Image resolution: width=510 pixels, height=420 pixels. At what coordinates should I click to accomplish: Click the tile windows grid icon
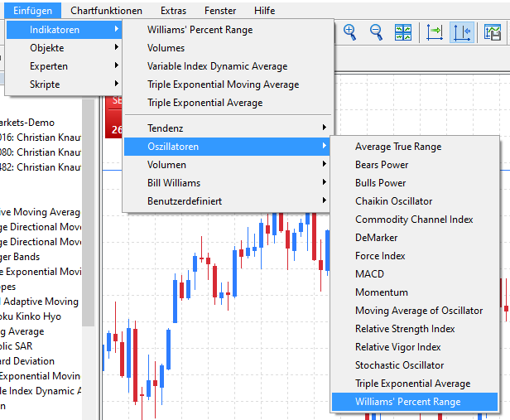click(x=403, y=32)
